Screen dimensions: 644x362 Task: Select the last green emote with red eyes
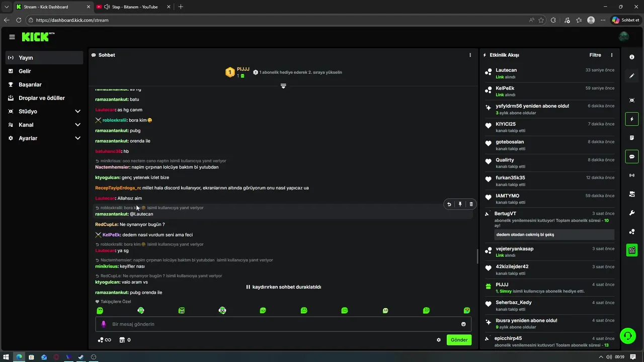[467, 311]
